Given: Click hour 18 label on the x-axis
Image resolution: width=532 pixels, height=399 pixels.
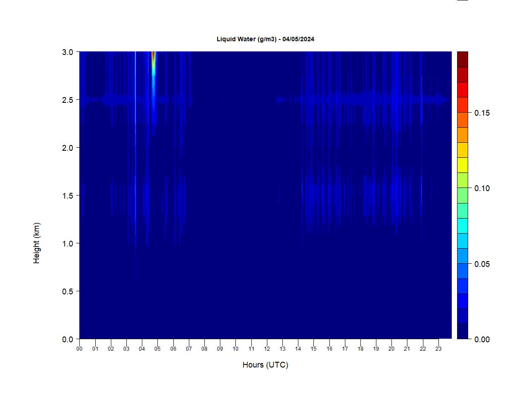Looking at the screenshot, I should (x=360, y=349).
